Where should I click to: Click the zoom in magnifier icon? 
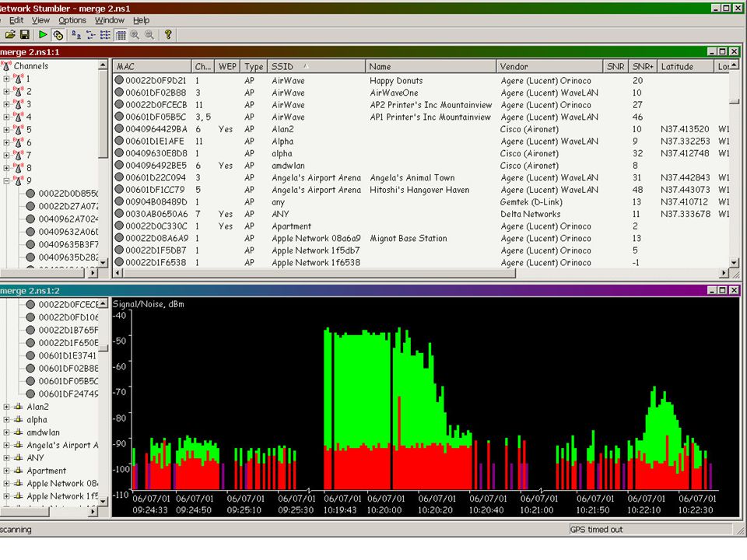(x=135, y=35)
